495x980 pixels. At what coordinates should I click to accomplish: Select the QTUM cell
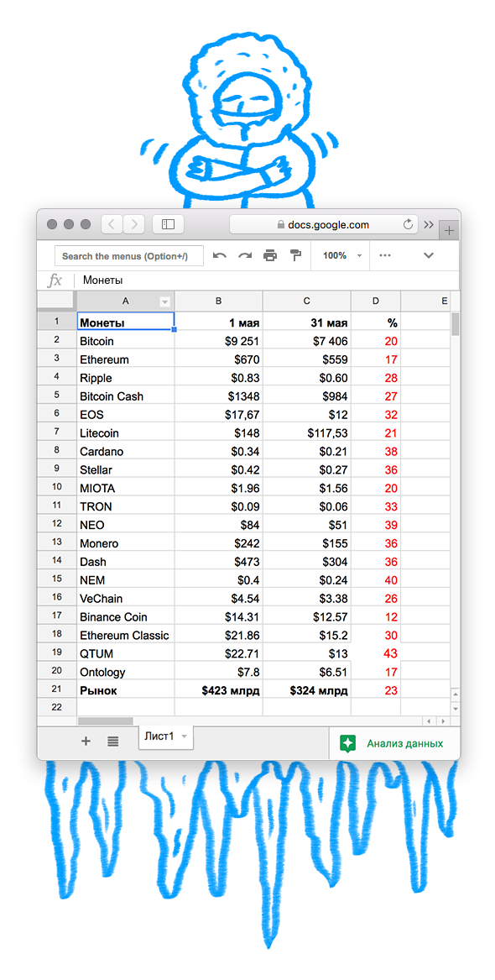coord(126,653)
